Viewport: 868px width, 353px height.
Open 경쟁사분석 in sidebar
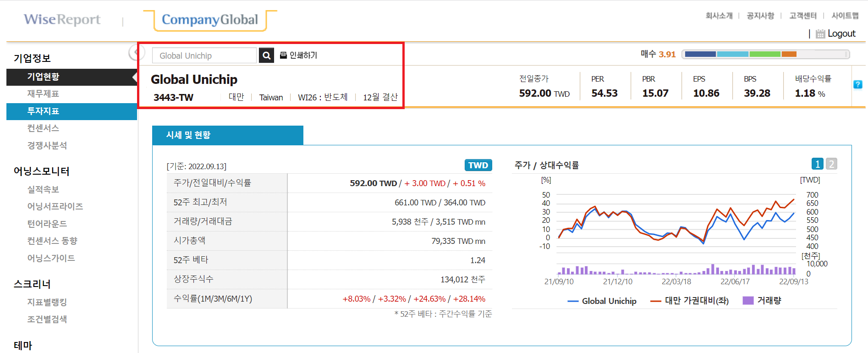click(47, 145)
